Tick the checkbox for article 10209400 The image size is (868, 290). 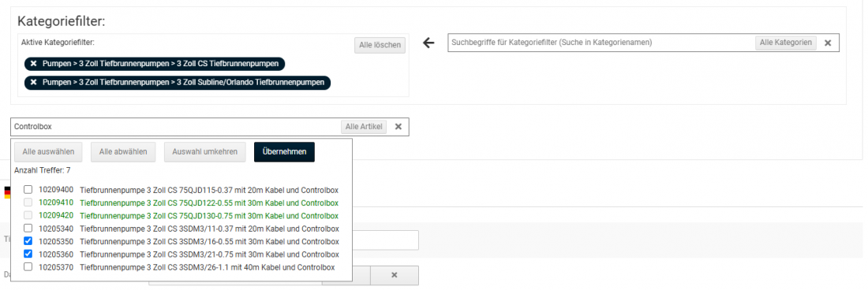[x=28, y=189]
